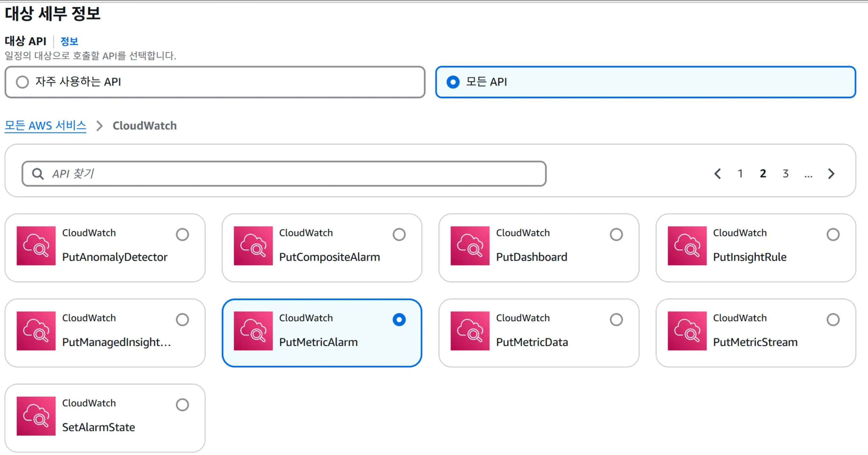Select the 자주 사용하는 API radio option
Viewport: 868px width, 455px height.
[x=22, y=82]
